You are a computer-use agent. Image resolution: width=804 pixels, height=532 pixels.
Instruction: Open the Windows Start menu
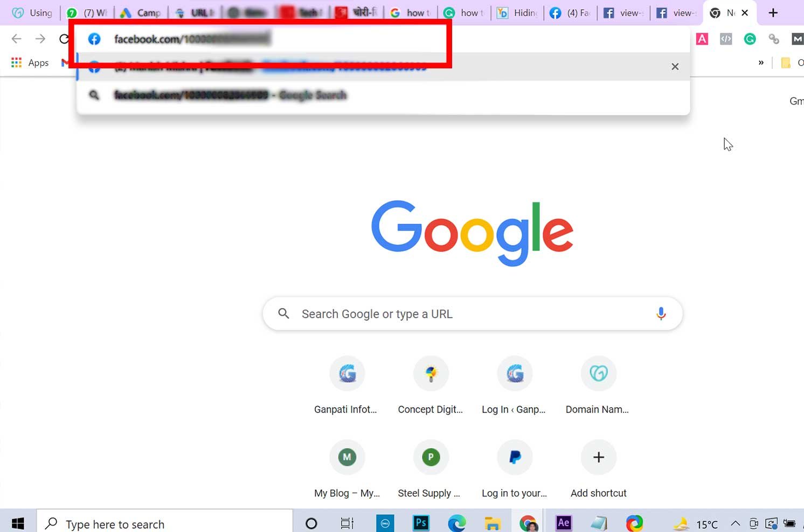[18, 523]
